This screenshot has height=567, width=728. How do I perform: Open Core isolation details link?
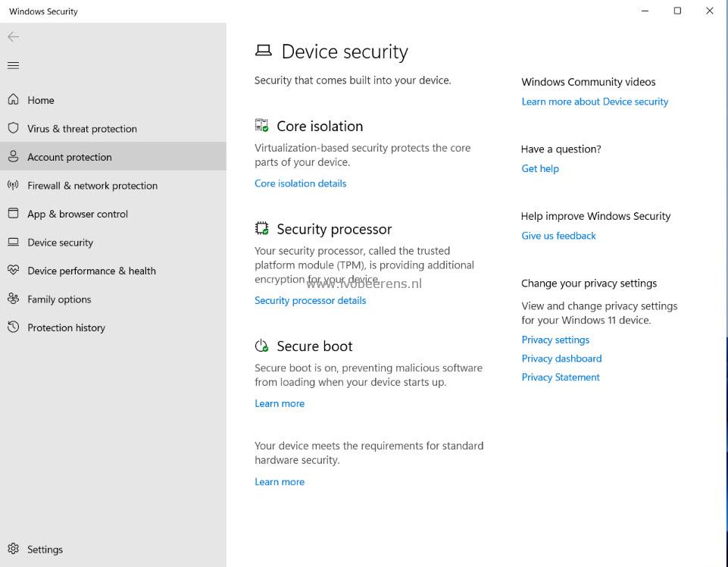301,183
